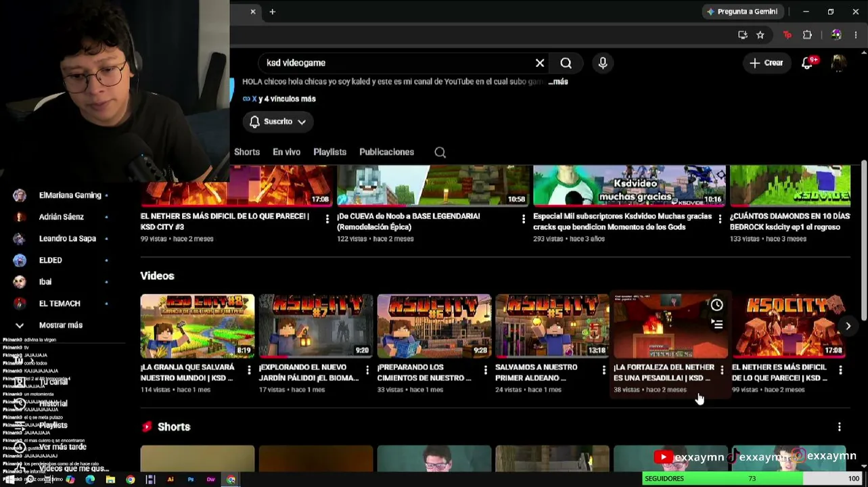The image size is (868, 487).
Task: Open the red Tp browser extension
Action: coord(787,35)
